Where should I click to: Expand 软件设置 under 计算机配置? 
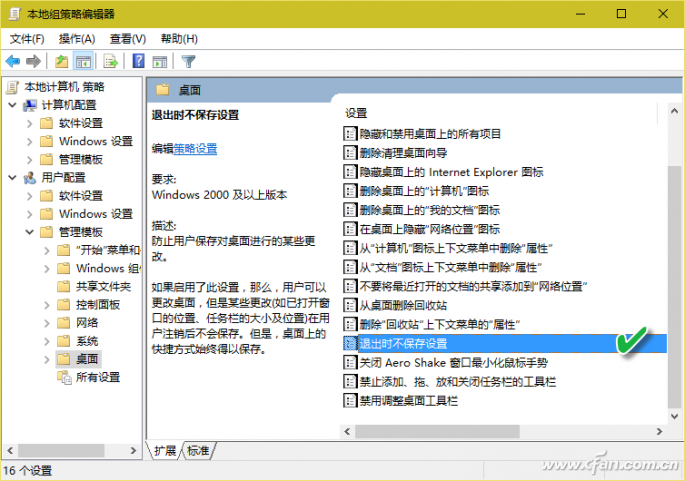(x=29, y=123)
